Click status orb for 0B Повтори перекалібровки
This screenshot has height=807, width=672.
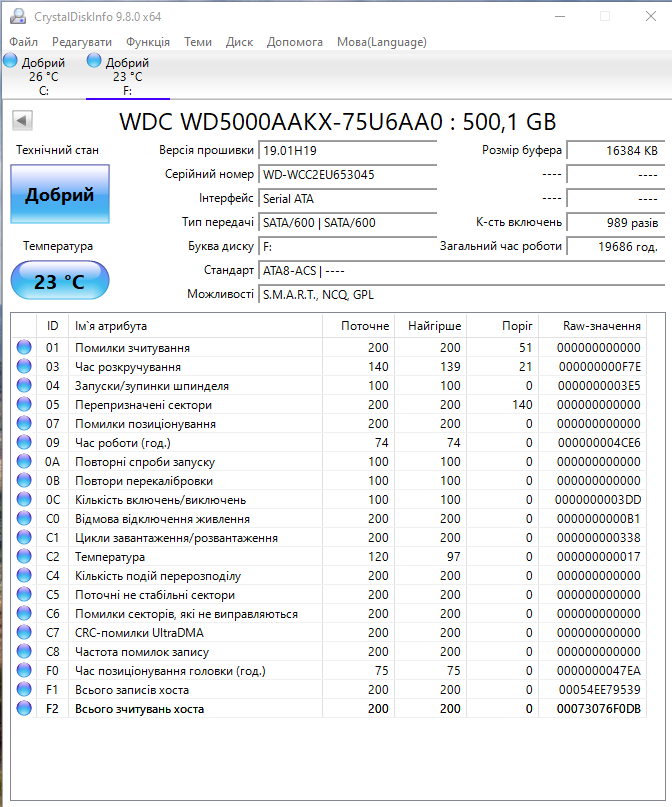click(24, 481)
